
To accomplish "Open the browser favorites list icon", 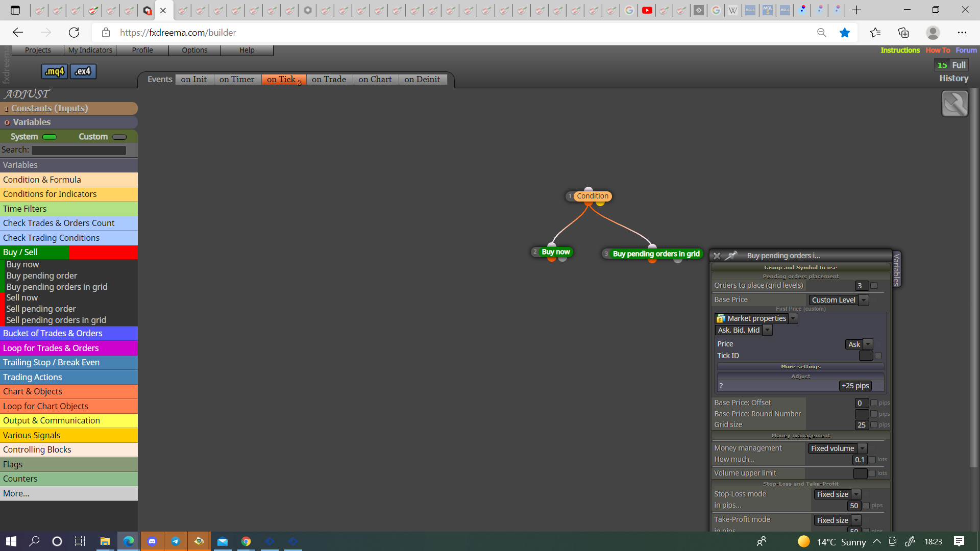I will click(875, 33).
